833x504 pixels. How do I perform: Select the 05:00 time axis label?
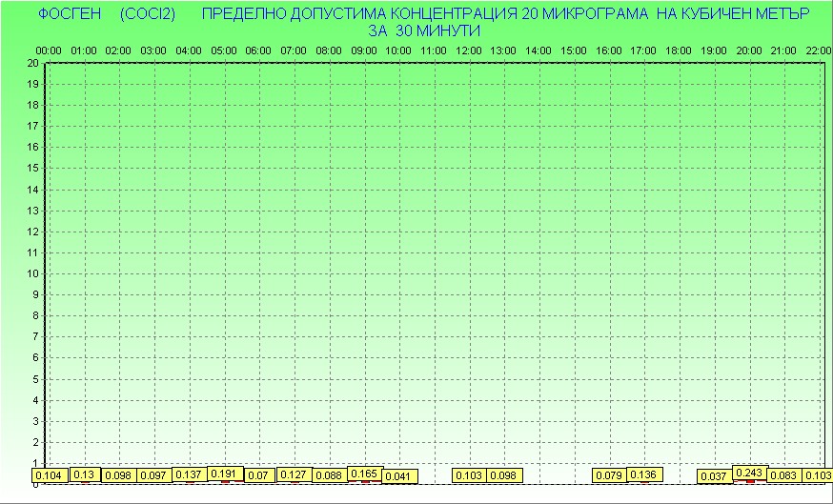point(224,50)
